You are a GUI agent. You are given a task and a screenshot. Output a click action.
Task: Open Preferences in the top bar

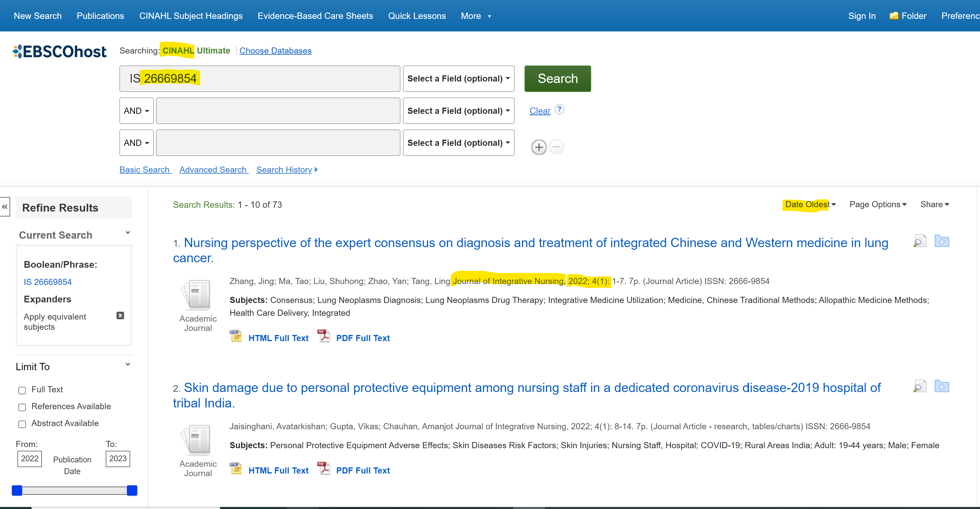point(960,16)
